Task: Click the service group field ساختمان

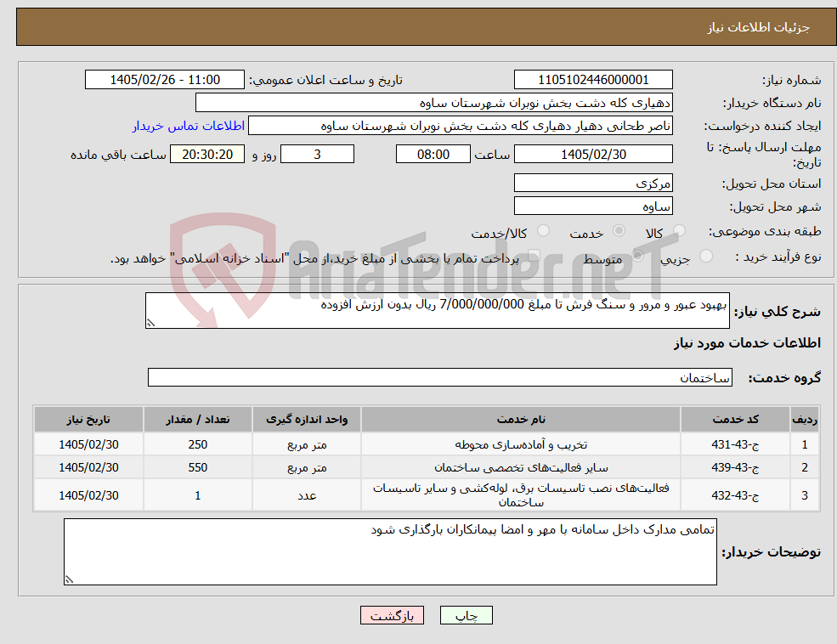Action: pyautogui.click(x=440, y=377)
